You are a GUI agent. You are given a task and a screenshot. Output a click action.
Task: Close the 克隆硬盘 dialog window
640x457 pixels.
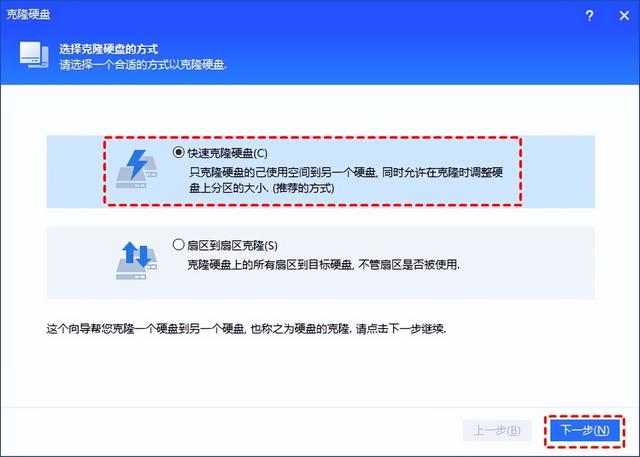(624, 16)
